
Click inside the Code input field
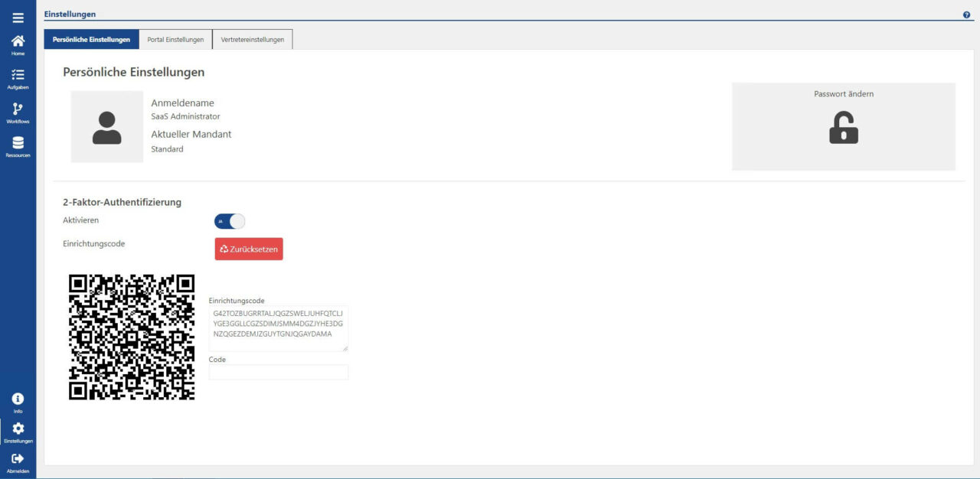pyautogui.click(x=278, y=372)
